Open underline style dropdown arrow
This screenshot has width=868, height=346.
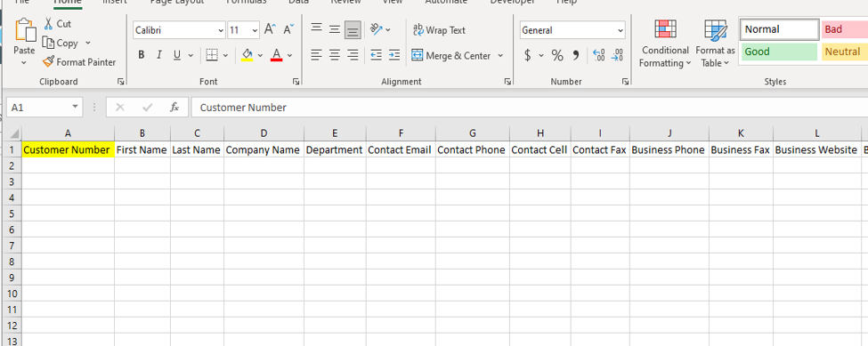tap(191, 55)
